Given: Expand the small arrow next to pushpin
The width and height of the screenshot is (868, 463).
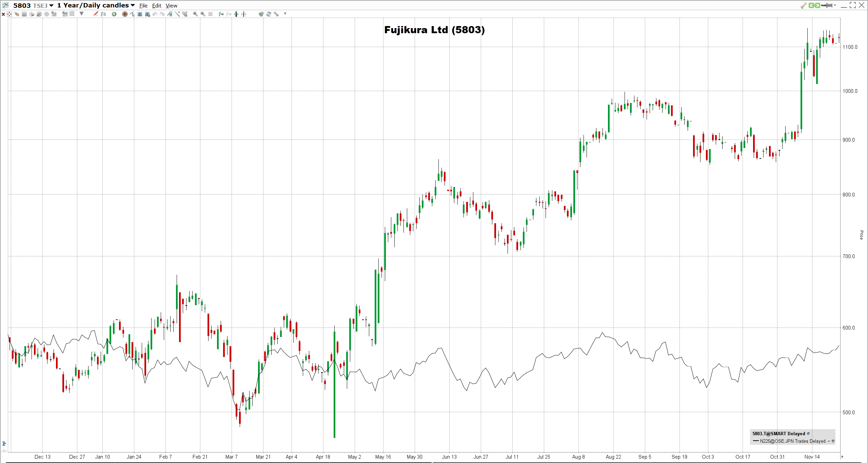Looking at the screenshot, I should coord(835,5).
